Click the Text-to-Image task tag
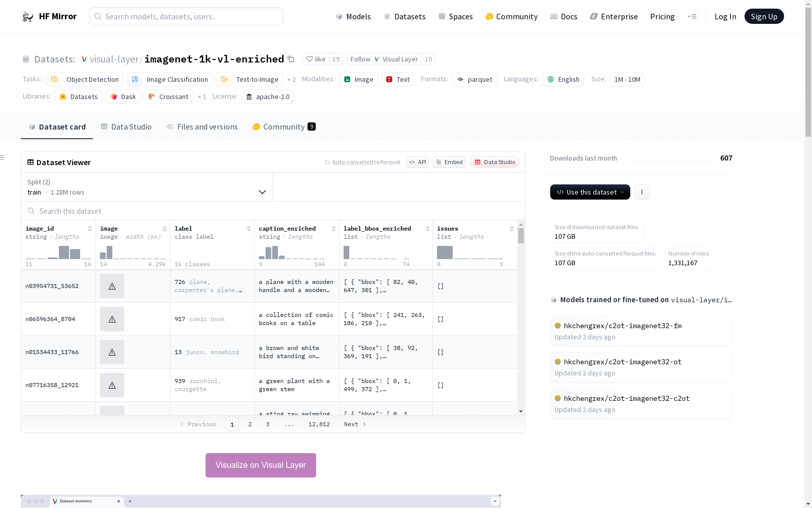This screenshot has height=508, width=812. pyautogui.click(x=249, y=79)
